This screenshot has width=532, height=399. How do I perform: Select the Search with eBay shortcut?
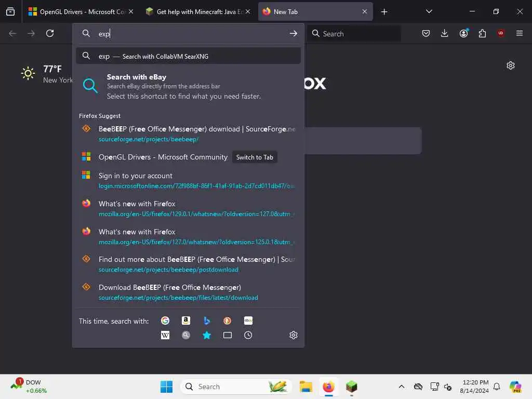(x=188, y=87)
